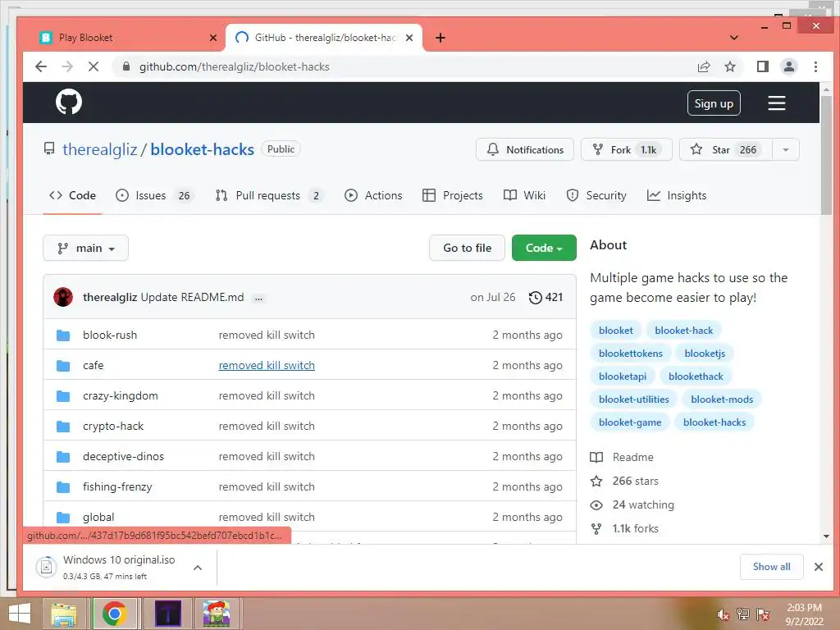Expand the tab search chevron
Screen dimensions: 840x630
pos(734,38)
